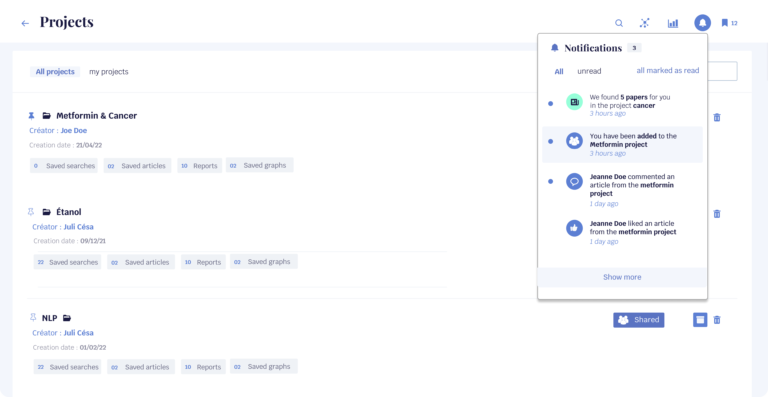
Task: Delete the Metformin & Cancer project
Action: [x=717, y=117]
